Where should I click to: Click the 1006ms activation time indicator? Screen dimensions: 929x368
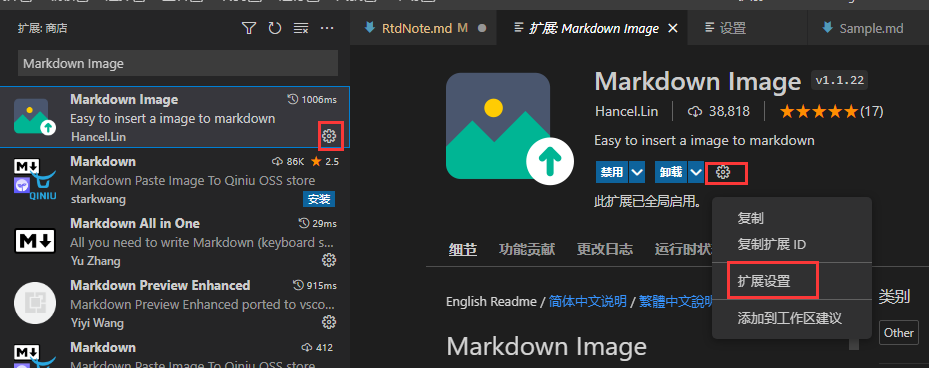click(312, 100)
